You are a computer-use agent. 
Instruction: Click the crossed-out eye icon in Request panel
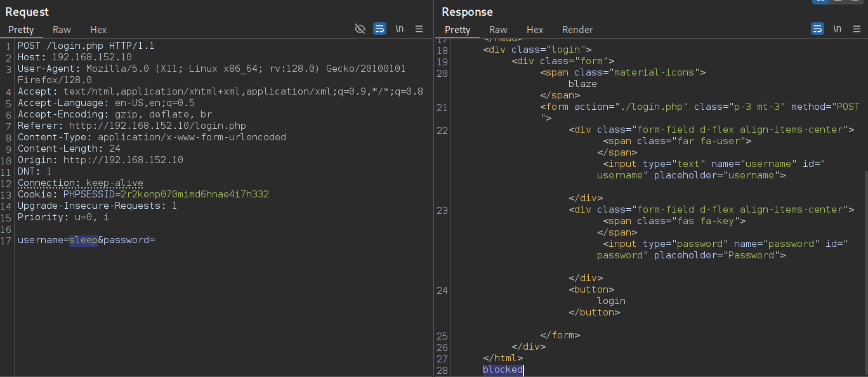(360, 29)
